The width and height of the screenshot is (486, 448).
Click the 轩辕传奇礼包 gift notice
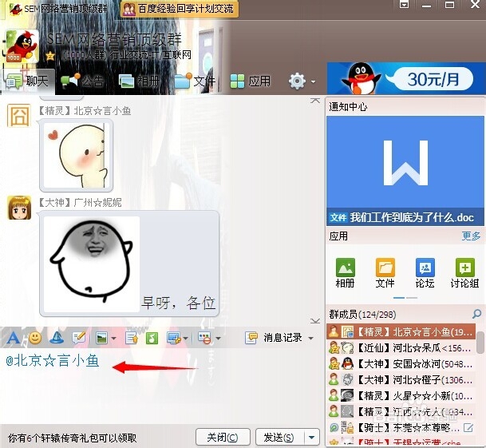(72, 438)
